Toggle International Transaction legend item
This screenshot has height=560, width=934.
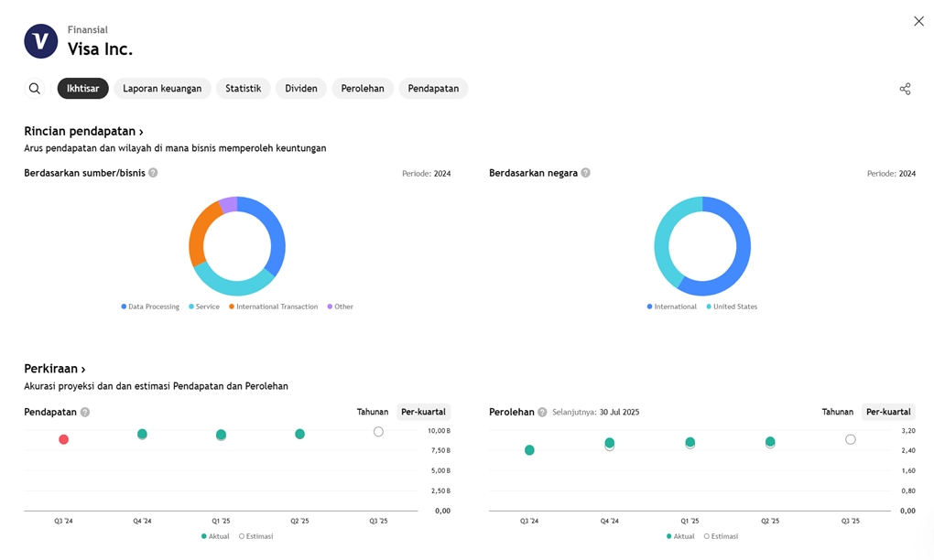[274, 307]
